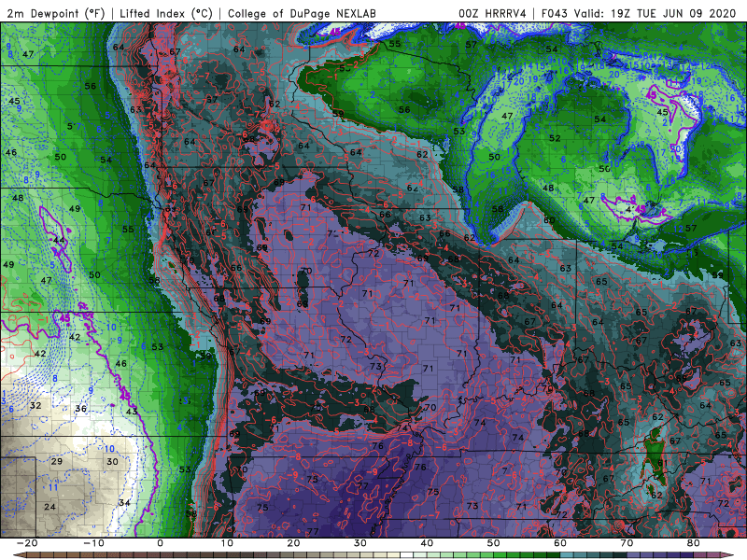Click the dewpoint value 30 on the map
The image size is (747, 560).
pos(112,461)
